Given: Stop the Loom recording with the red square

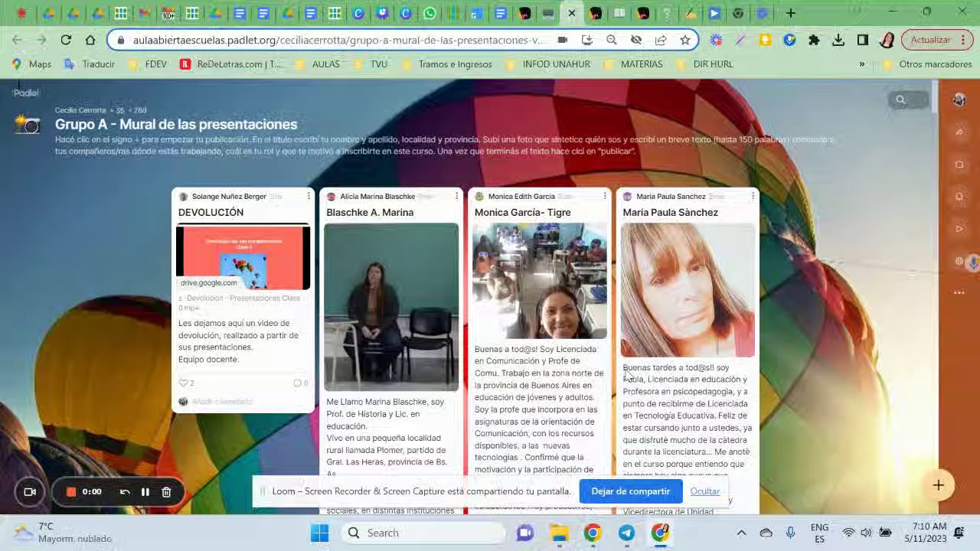Looking at the screenshot, I should click(x=71, y=492).
